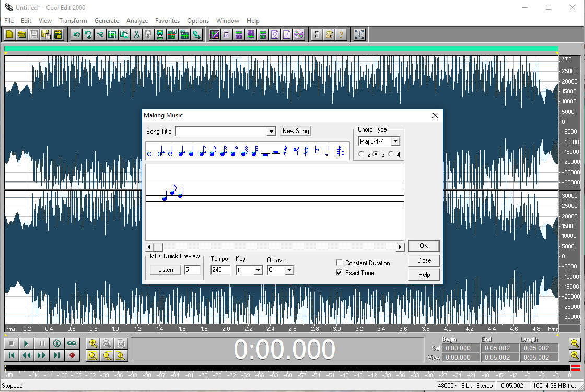Click the New file toolbar icon
This screenshot has height=392, width=585.
(x=10, y=34)
